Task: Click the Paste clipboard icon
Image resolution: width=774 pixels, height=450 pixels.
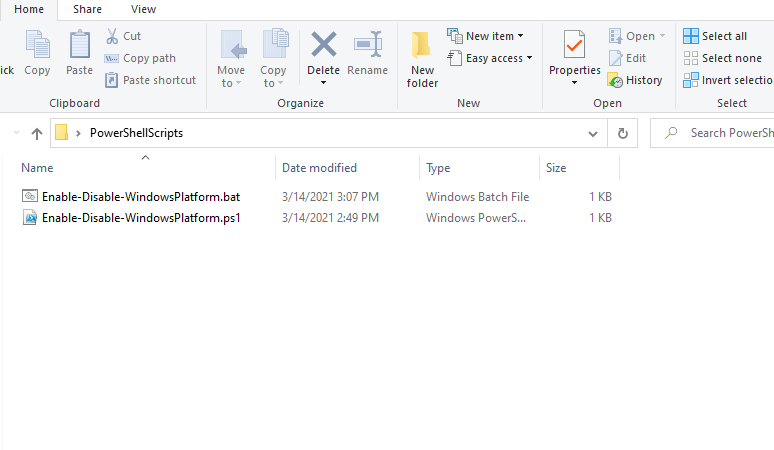Action: 79,44
